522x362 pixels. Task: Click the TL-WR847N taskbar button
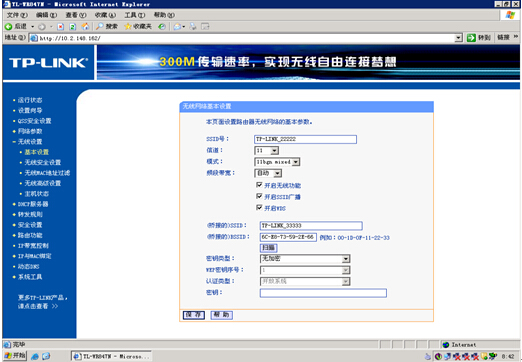click(x=111, y=356)
